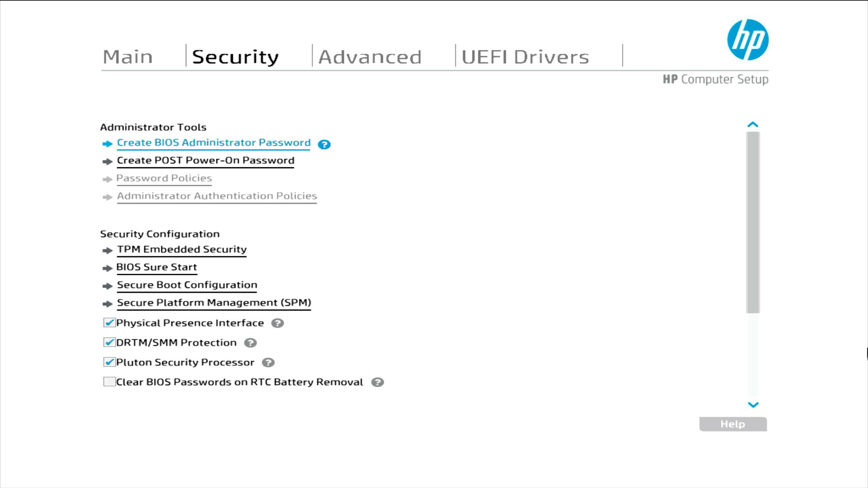This screenshot has height=488, width=868.
Task: Click help icon beside Clear BIOS Passwords option
Action: click(x=377, y=382)
